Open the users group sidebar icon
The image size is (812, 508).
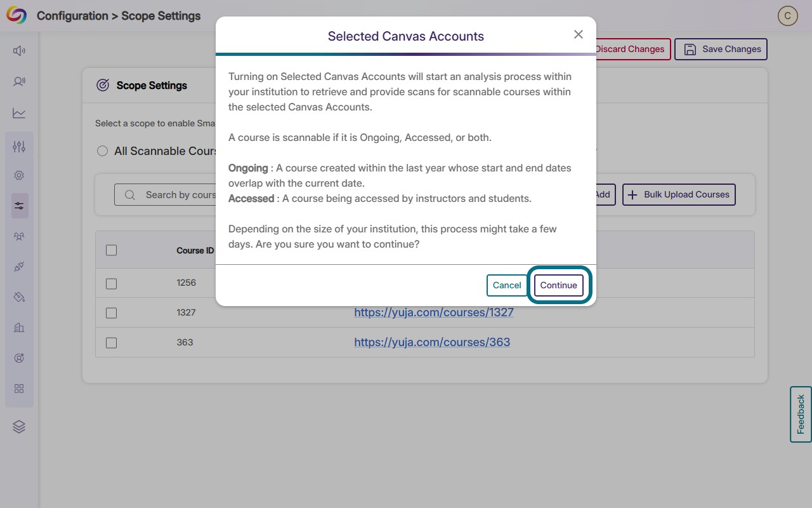coord(19,236)
